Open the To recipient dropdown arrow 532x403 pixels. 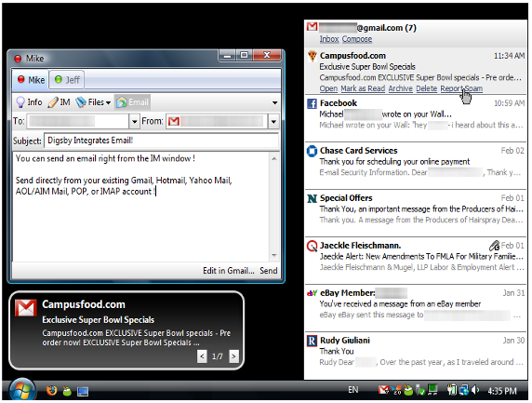tap(134, 121)
